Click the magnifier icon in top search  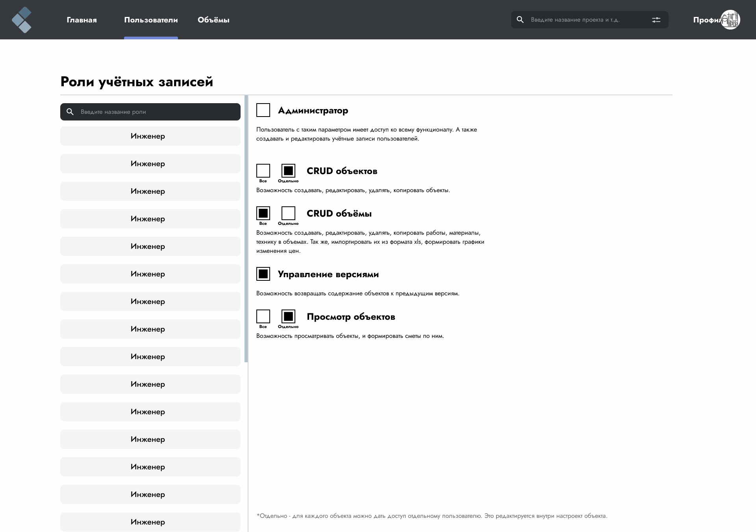coord(520,20)
